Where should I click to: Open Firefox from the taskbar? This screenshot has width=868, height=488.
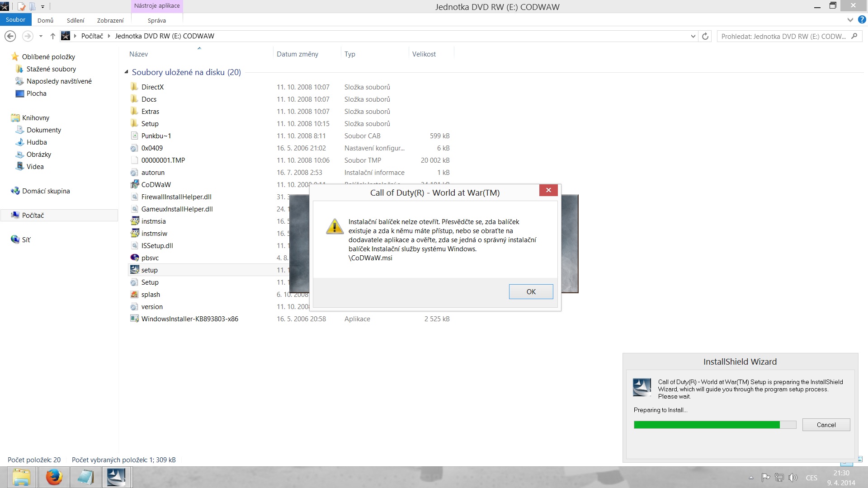click(x=54, y=477)
